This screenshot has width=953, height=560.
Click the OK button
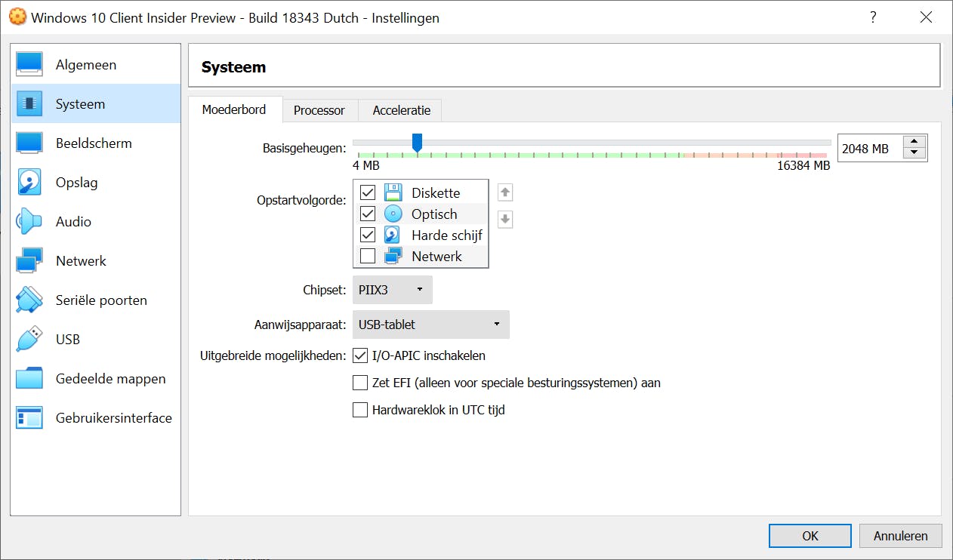(x=809, y=535)
